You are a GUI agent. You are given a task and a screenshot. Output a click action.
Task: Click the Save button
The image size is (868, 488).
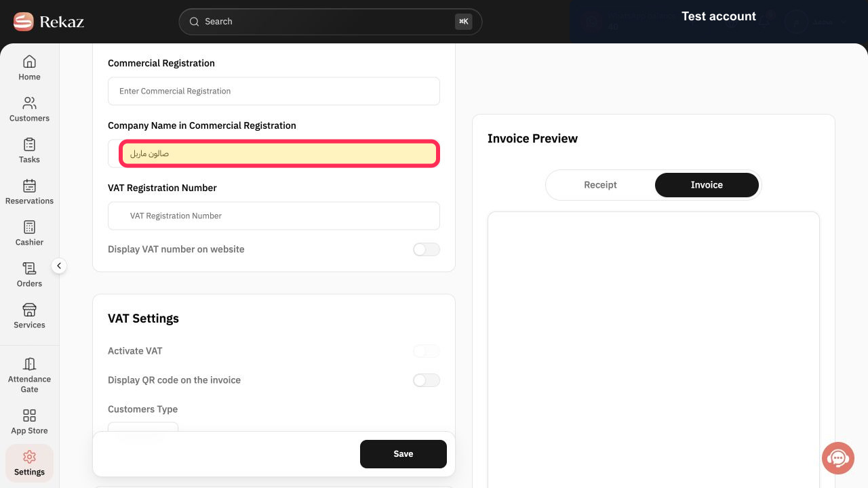point(403,454)
